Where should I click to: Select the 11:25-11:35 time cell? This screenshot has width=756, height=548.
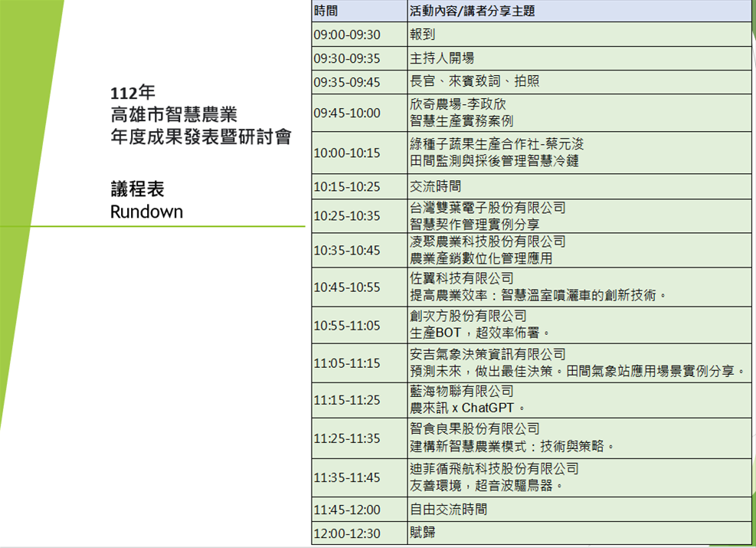(359, 438)
